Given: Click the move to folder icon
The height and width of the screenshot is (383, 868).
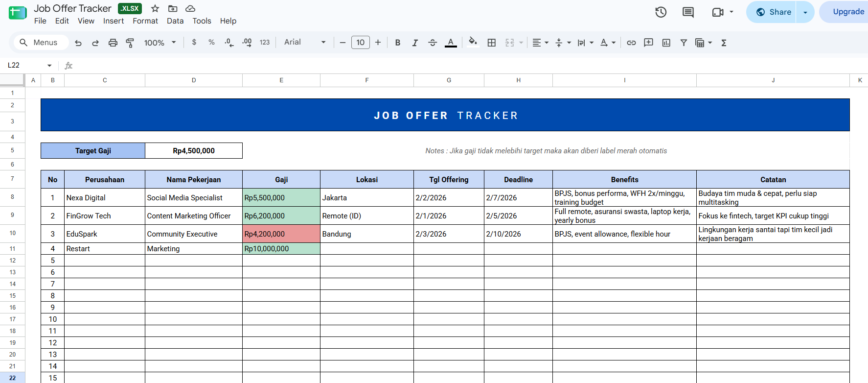Looking at the screenshot, I should (x=173, y=8).
